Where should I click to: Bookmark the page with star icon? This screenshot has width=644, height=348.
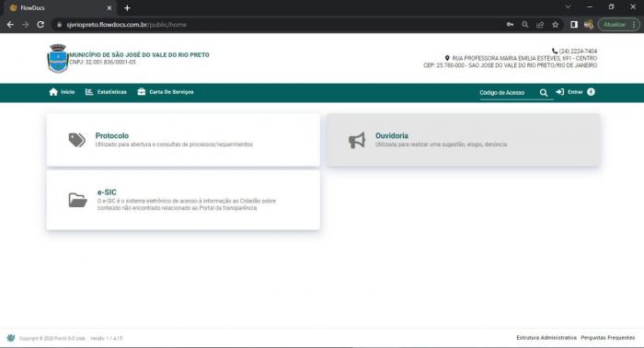coord(556,25)
